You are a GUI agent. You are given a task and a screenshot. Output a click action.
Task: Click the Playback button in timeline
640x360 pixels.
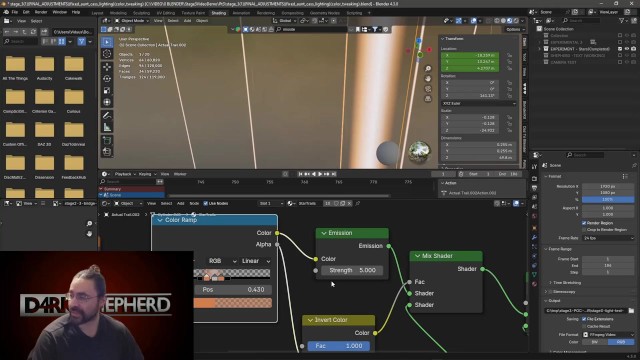[123, 174]
